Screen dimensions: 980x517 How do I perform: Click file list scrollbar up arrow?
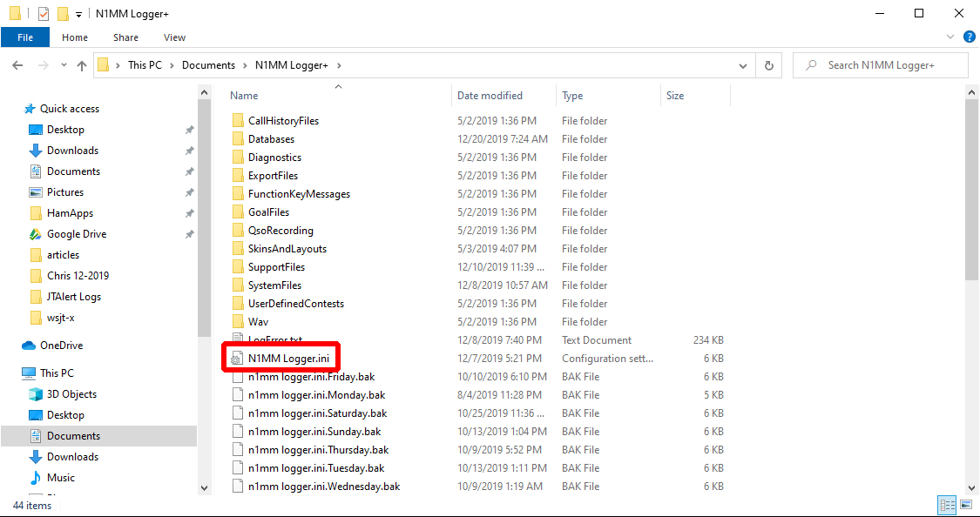(x=971, y=92)
